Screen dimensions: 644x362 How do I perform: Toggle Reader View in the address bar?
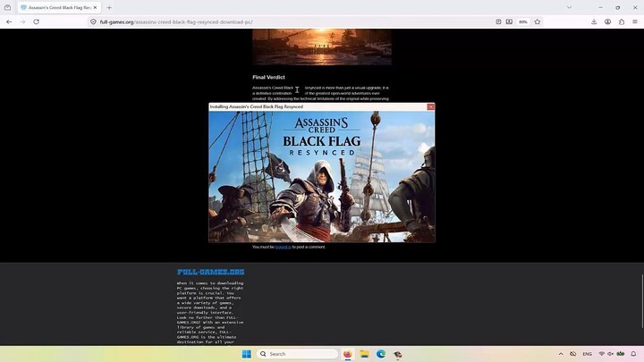[x=498, y=21]
